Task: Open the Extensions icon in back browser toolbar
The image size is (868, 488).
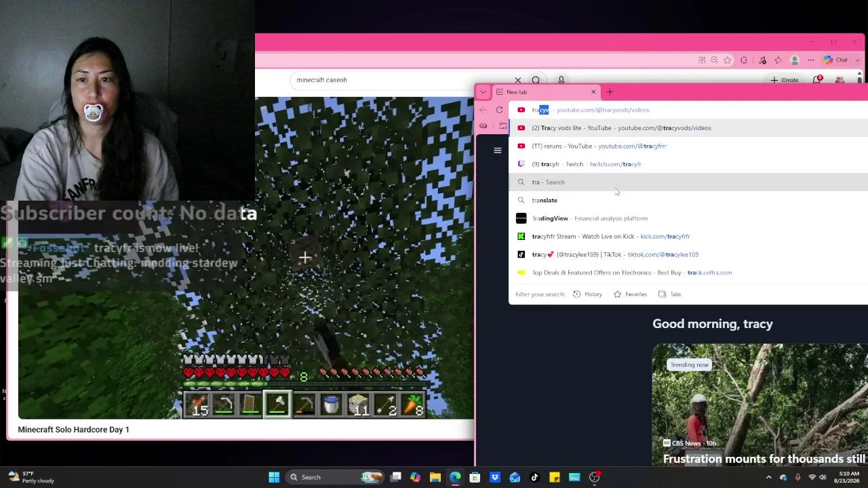Action: click(744, 60)
